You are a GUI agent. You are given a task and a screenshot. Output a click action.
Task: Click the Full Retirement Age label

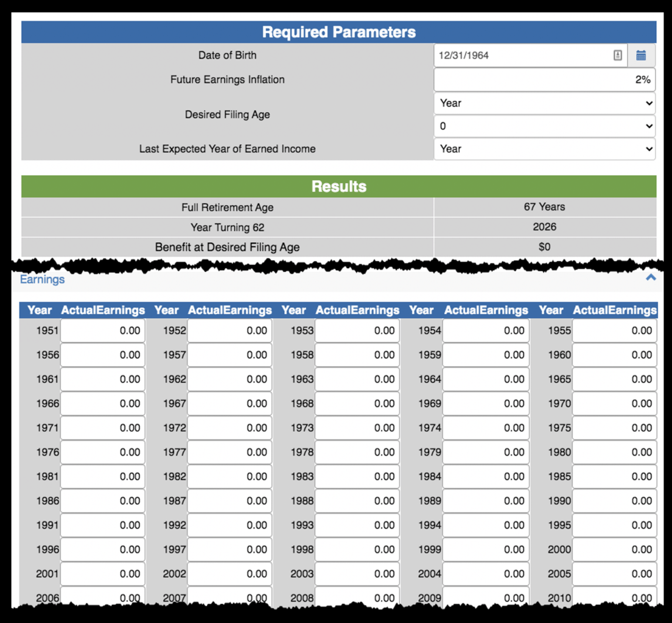[227, 207]
